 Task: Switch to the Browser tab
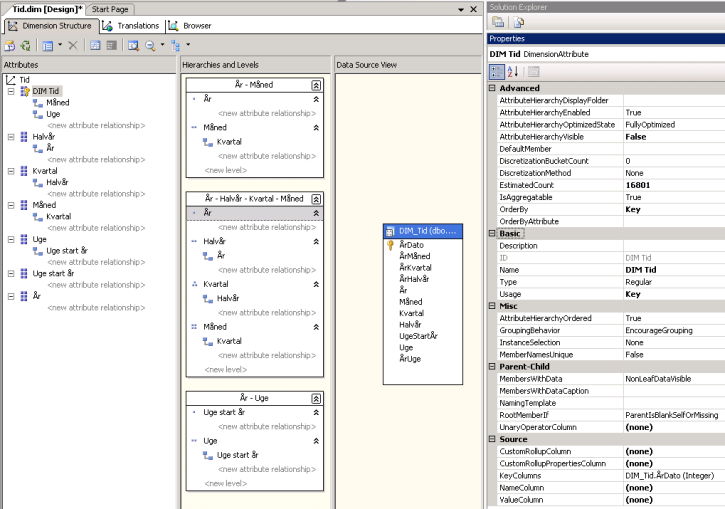(190, 26)
